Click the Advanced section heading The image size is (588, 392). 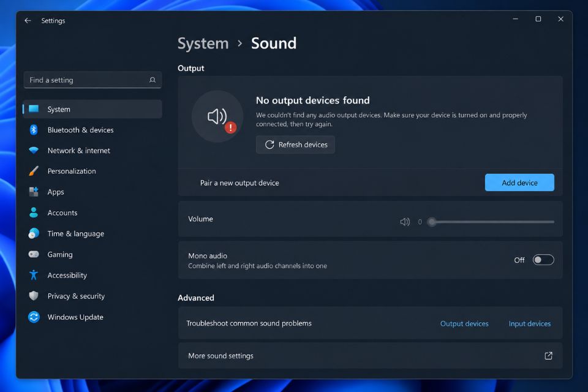click(196, 298)
